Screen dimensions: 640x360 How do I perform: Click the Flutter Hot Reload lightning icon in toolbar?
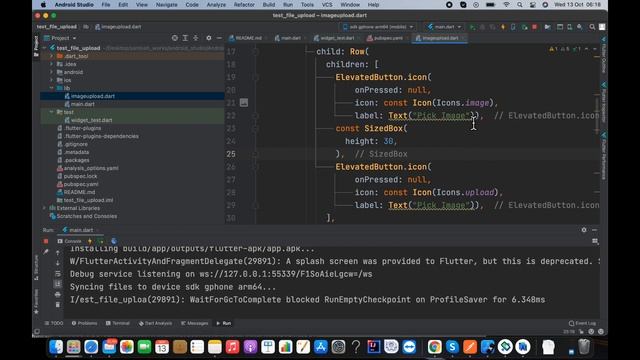pyautogui.click(x=503, y=27)
